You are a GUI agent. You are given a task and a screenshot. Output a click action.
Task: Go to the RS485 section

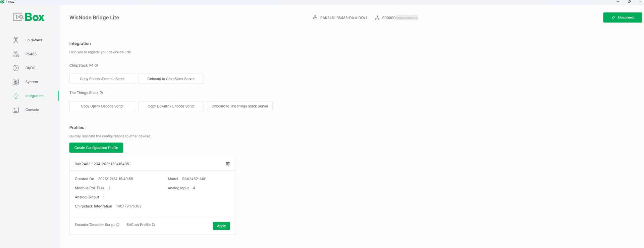[x=31, y=54]
